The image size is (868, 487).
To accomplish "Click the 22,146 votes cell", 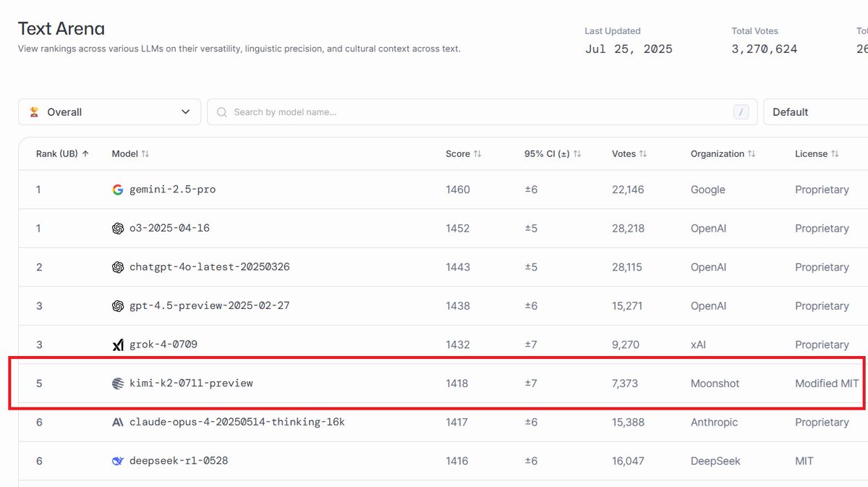I will tap(628, 190).
